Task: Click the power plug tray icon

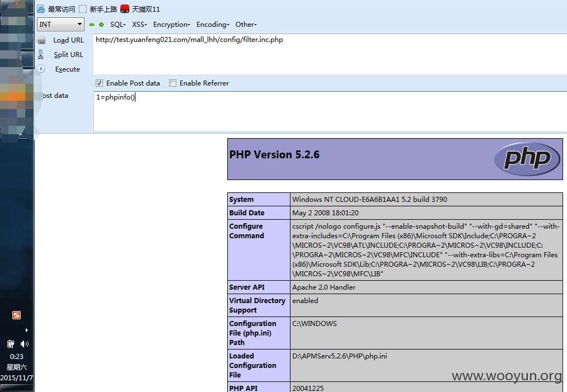Action: coord(11,343)
